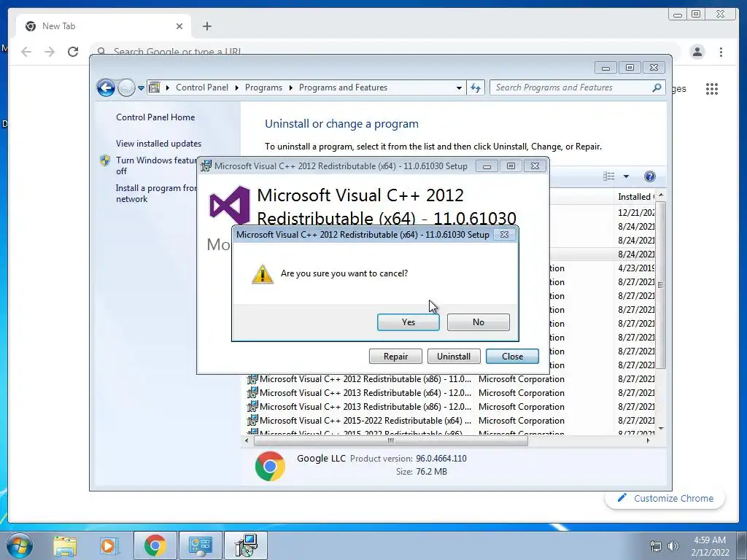Click the horizontal scrollbar right arrow
Image resolution: width=747 pixels, height=560 pixels.
coord(648,441)
